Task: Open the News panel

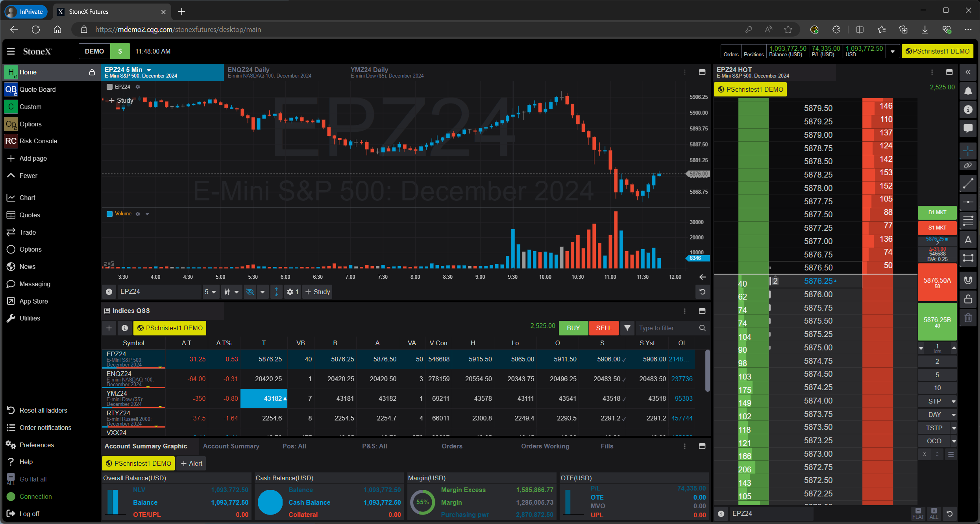Action: point(28,267)
